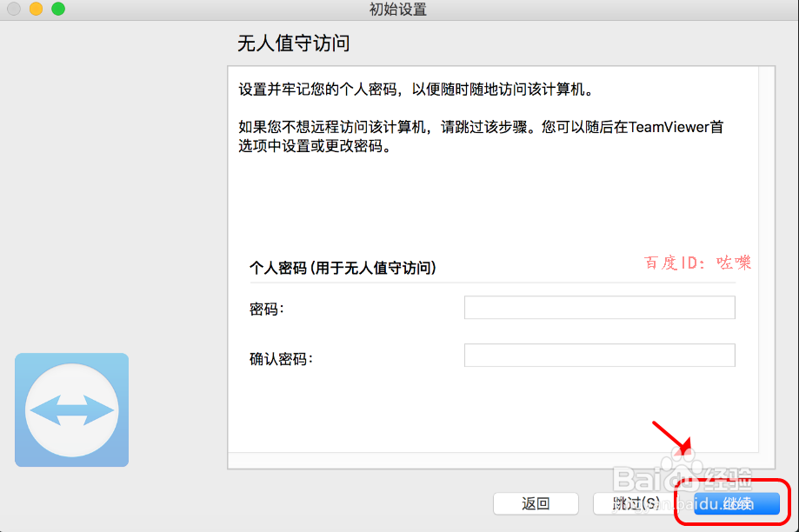
Task: Click the green zoom button
Action: 57,10
